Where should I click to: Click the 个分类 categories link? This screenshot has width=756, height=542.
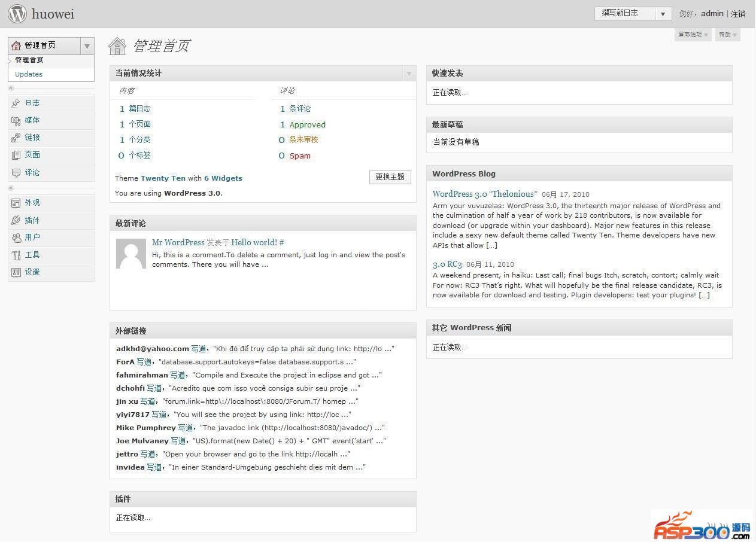140,140
